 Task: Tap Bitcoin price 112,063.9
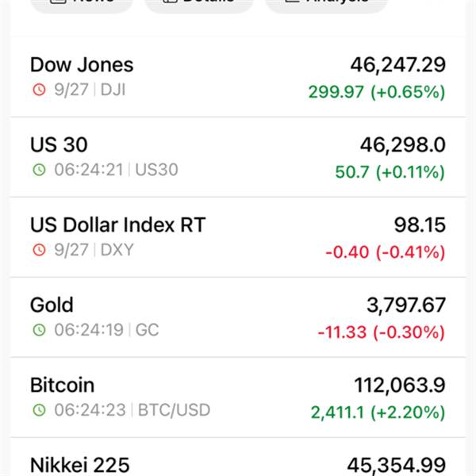399,386
